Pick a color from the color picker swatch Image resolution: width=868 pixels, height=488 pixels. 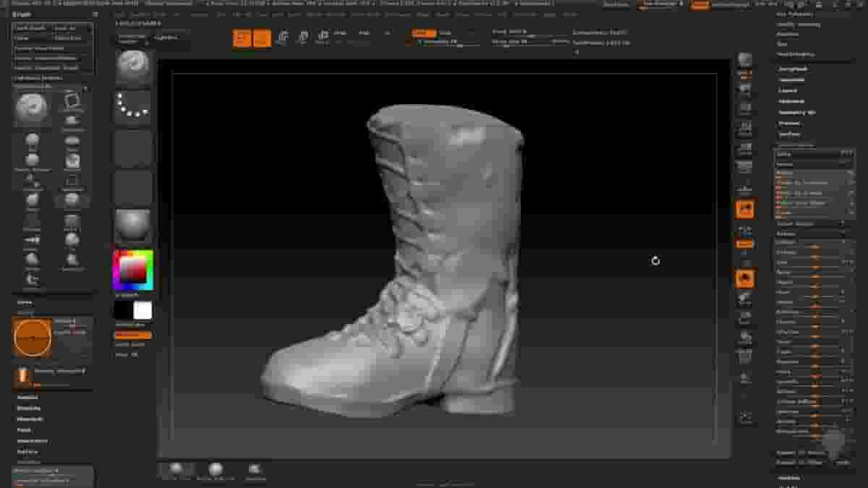[x=132, y=269]
